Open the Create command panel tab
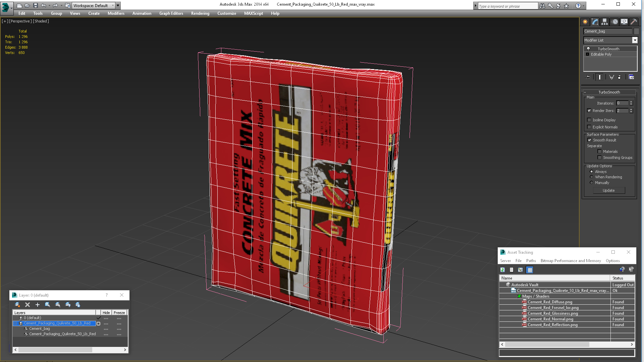The image size is (644, 362). point(585,22)
